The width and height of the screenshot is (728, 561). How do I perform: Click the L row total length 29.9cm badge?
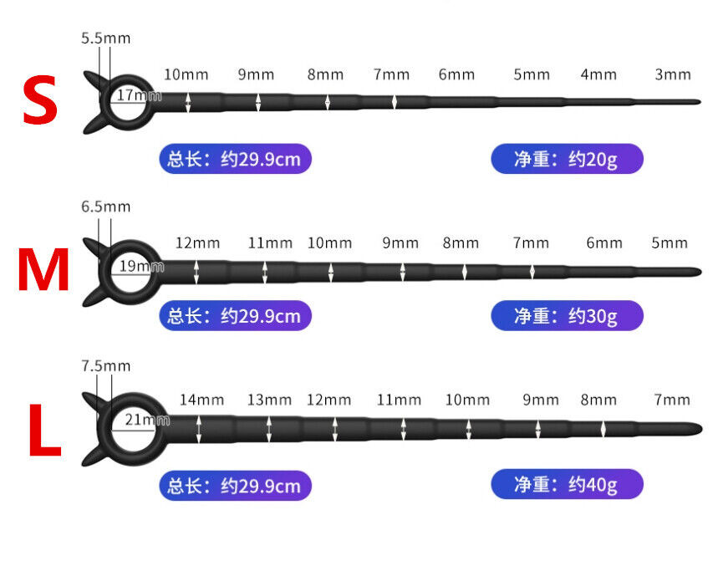click(235, 484)
